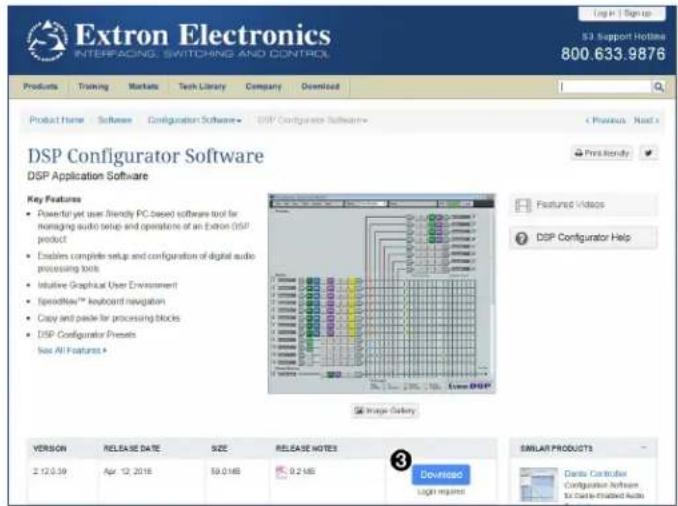Viewport: 678px width, 506px height.
Task: Expand Configuration Software breadcrumb dropdown
Action: [x=195, y=120]
